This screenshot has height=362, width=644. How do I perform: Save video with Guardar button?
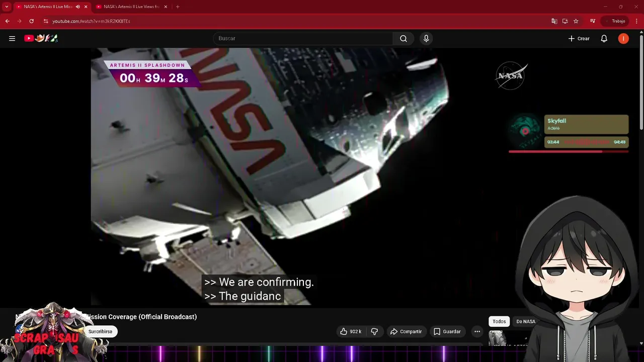pos(447,331)
